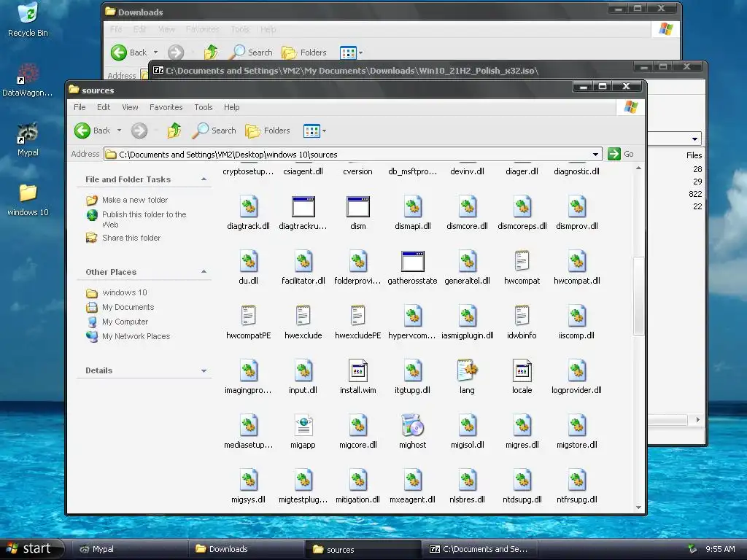Select the diagtrackru… application icon

303,206
